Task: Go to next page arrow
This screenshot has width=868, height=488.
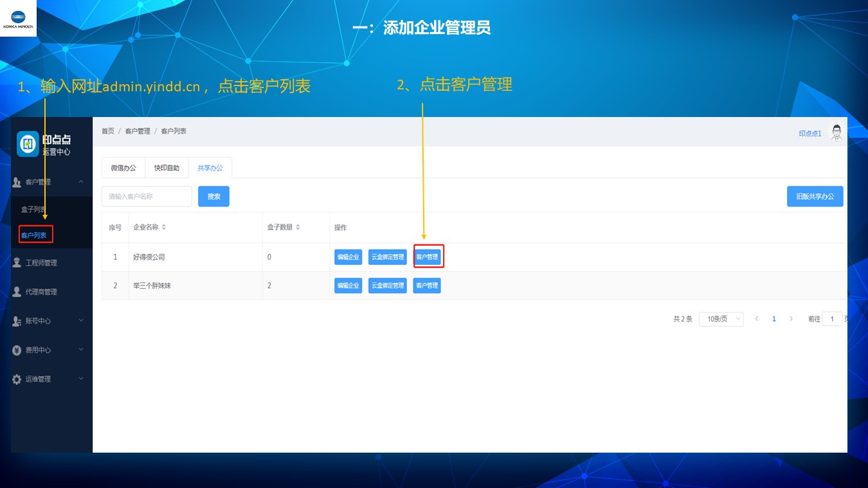Action: pyautogui.click(x=791, y=319)
